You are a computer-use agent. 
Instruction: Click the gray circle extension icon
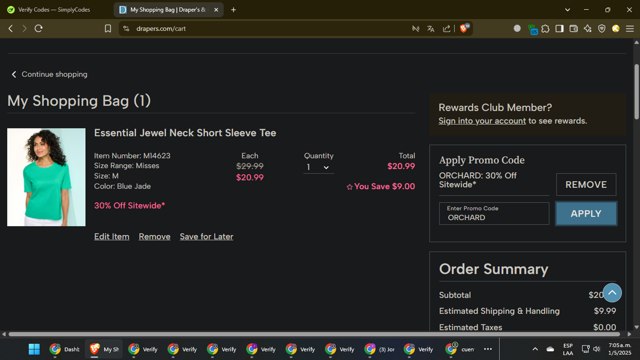point(517,29)
